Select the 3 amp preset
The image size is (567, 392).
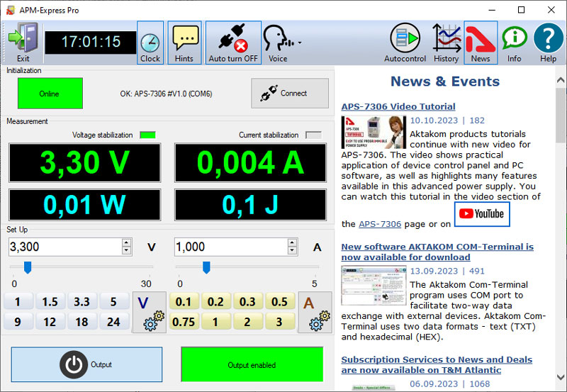(279, 322)
